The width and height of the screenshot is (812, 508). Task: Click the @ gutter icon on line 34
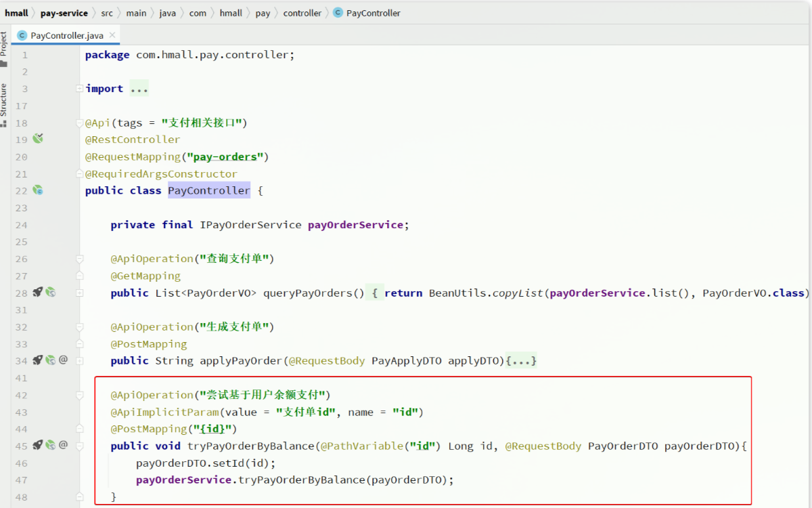coord(63,360)
